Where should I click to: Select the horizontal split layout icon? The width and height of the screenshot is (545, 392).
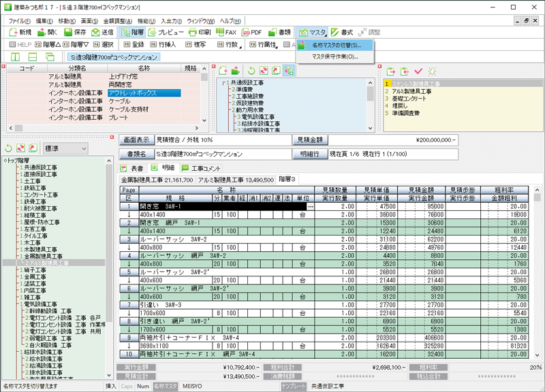pyautogui.click(x=32, y=57)
